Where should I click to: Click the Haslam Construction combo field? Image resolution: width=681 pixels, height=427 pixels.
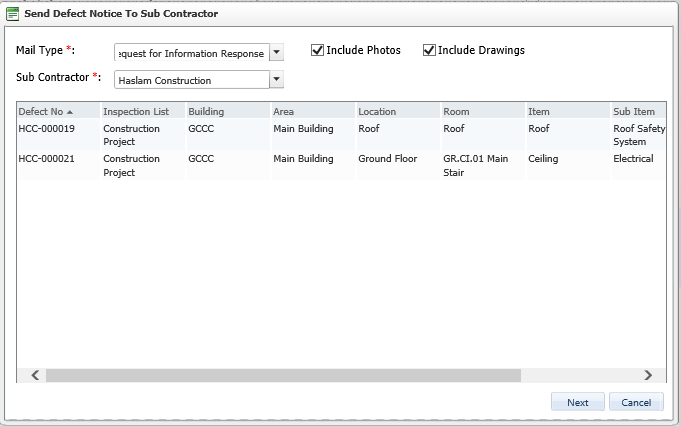pyautogui.click(x=191, y=80)
